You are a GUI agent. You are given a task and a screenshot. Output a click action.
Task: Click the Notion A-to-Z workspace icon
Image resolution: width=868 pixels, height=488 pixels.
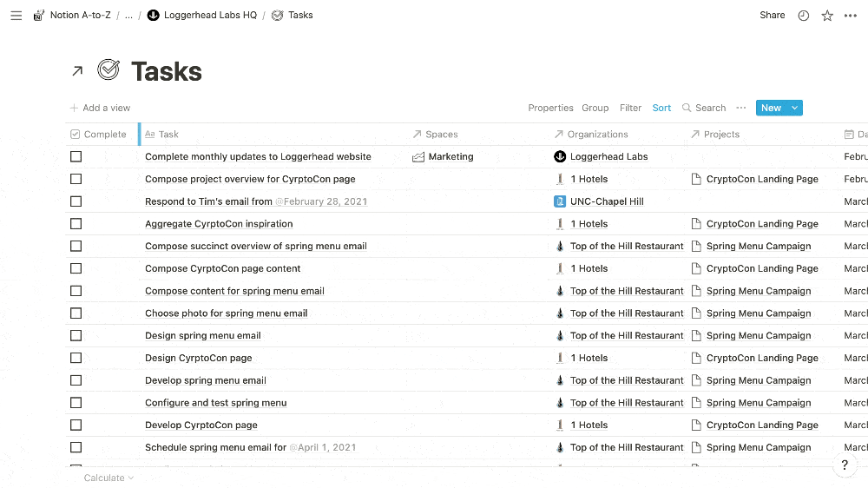(x=39, y=16)
